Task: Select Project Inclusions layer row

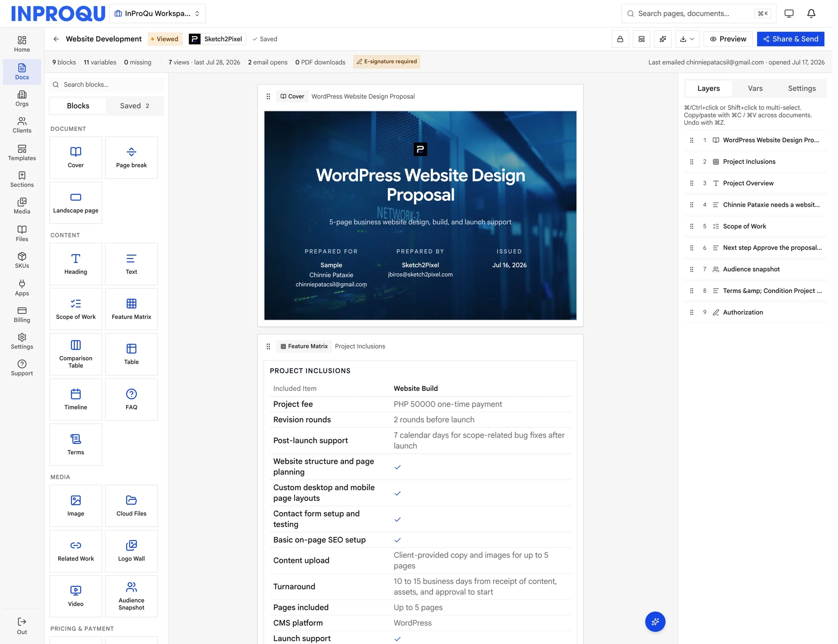Action: (x=756, y=162)
